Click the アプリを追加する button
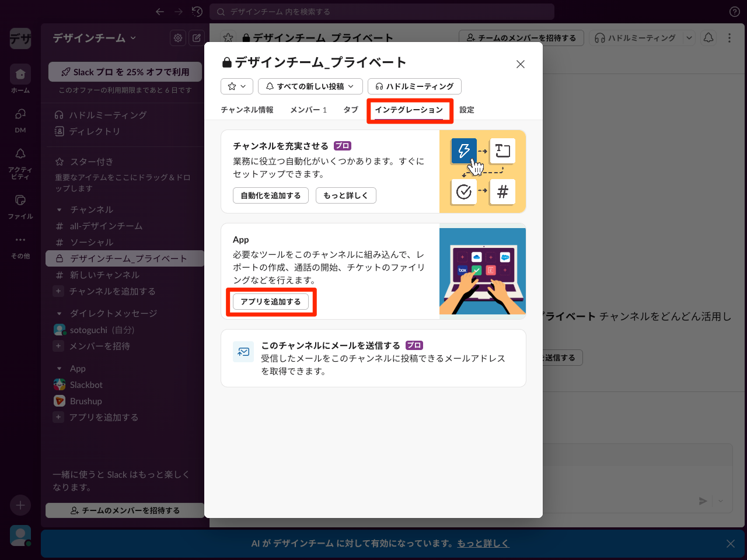The height and width of the screenshot is (560, 747). click(271, 302)
